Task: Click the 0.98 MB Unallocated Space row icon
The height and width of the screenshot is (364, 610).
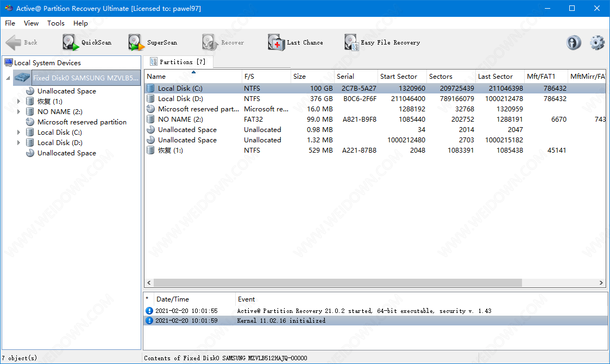Action: 150,130
